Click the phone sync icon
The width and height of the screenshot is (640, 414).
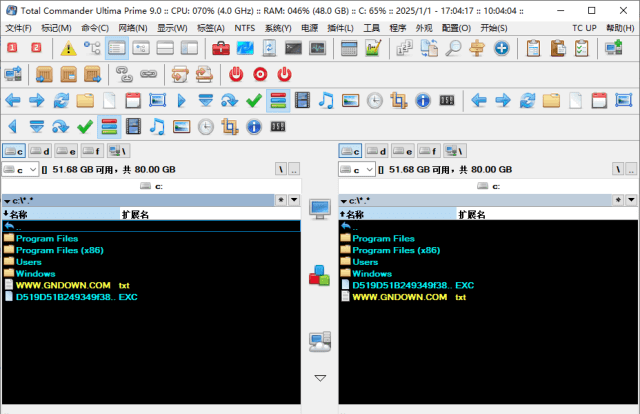coord(269,48)
